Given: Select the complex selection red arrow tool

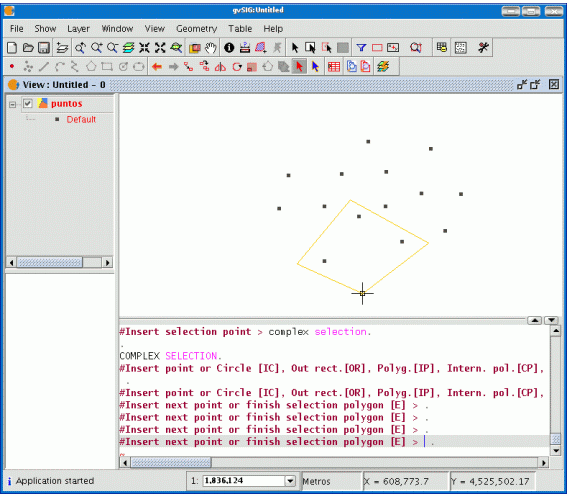Looking at the screenshot, I should [x=299, y=66].
